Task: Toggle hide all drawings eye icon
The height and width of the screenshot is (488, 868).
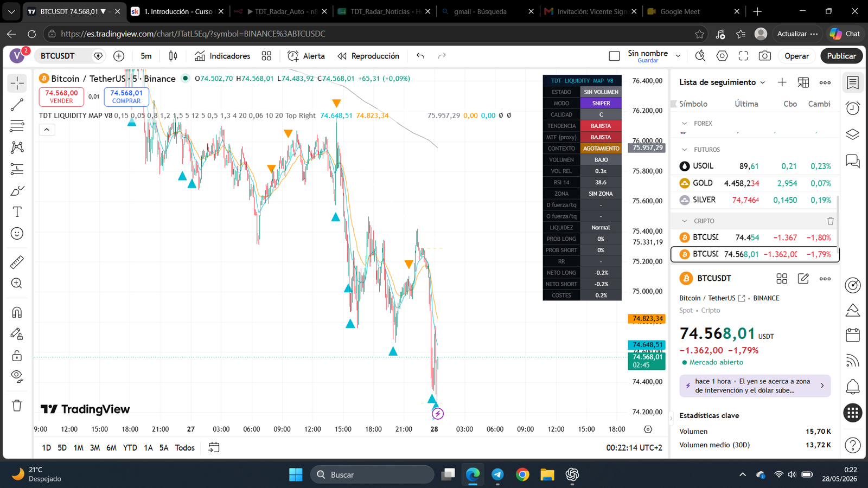Action: coord(17,377)
